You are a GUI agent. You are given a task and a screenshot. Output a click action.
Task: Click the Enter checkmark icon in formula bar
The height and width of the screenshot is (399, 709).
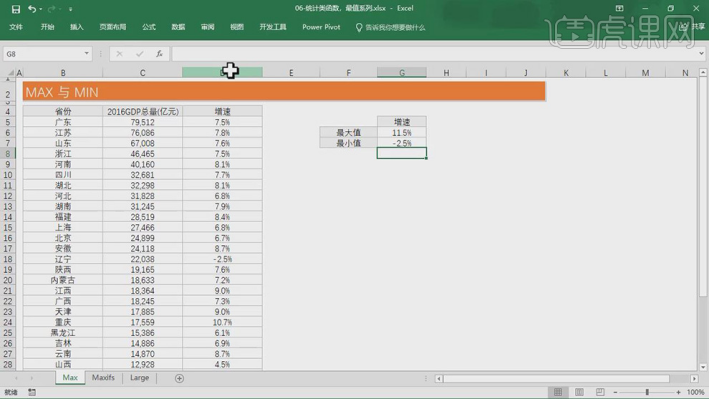pyautogui.click(x=140, y=54)
